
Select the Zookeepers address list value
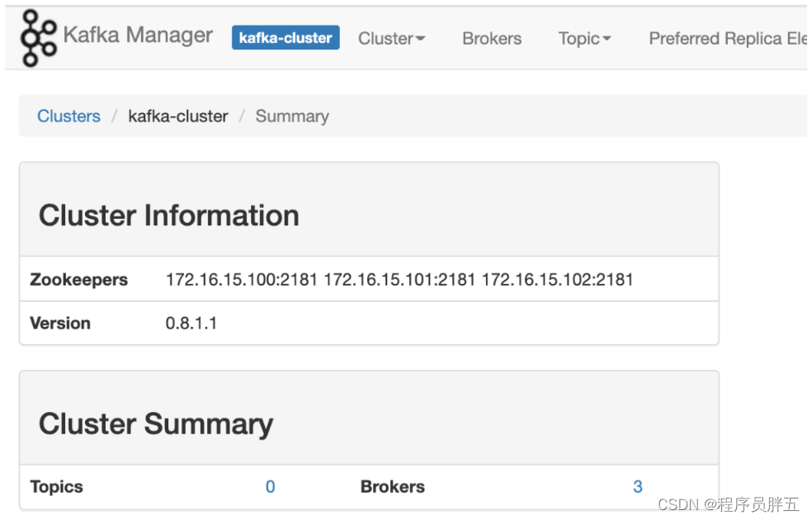399,280
